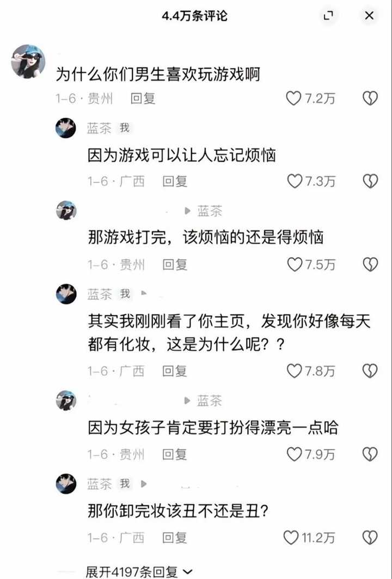This screenshot has width=392, height=579.
Task: Tap 回复 under 因为游戏可以让人忘记烦恼
Action: tap(175, 181)
